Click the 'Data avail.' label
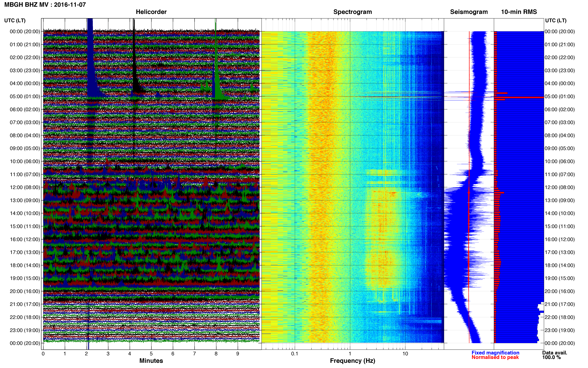588x368 pixels. (x=555, y=353)
